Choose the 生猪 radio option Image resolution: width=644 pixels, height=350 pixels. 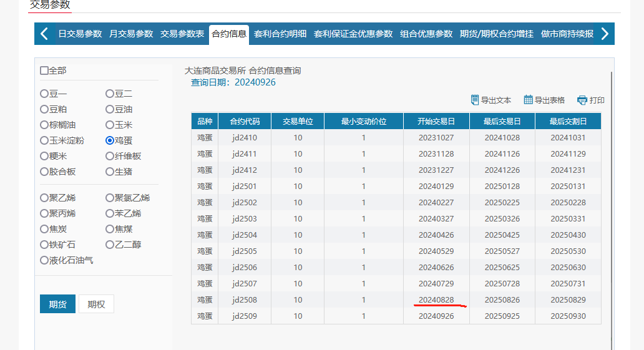coord(109,172)
